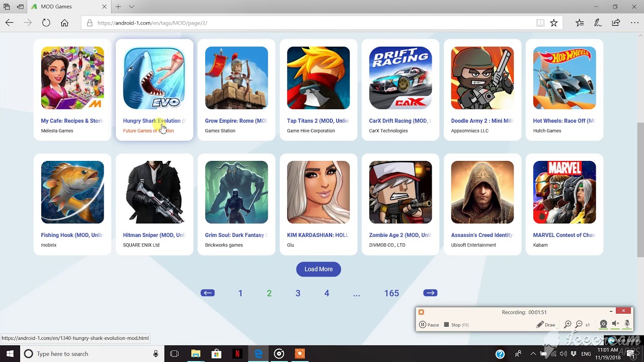Jump to last page 165
The width and height of the screenshot is (644, 362).
[391, 293]
